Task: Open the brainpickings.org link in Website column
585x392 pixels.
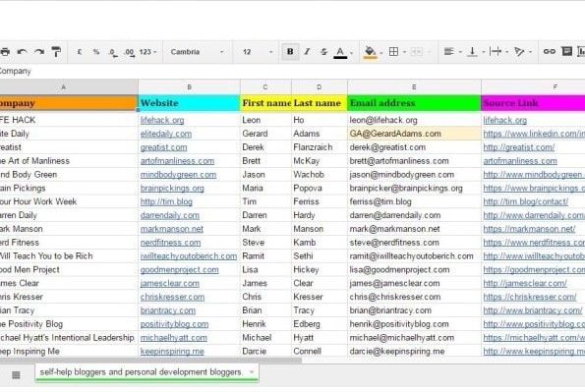Action: pos(172,189)
